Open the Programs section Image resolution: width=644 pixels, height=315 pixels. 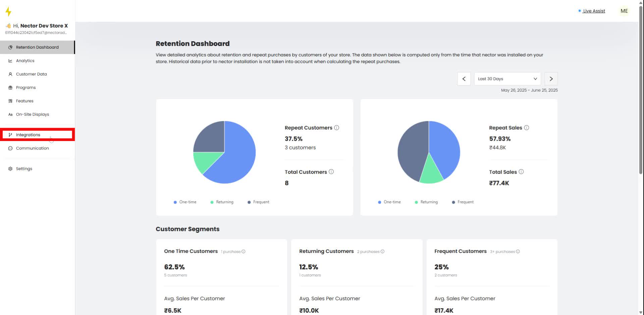[x=25, y=87]
